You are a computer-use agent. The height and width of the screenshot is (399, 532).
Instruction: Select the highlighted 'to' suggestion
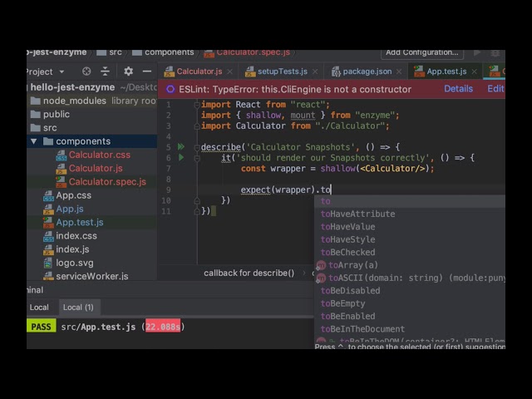(410, 201)
